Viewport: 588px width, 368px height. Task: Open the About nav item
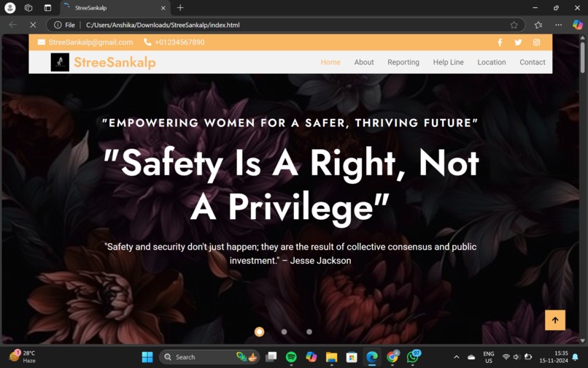[364, 62]
